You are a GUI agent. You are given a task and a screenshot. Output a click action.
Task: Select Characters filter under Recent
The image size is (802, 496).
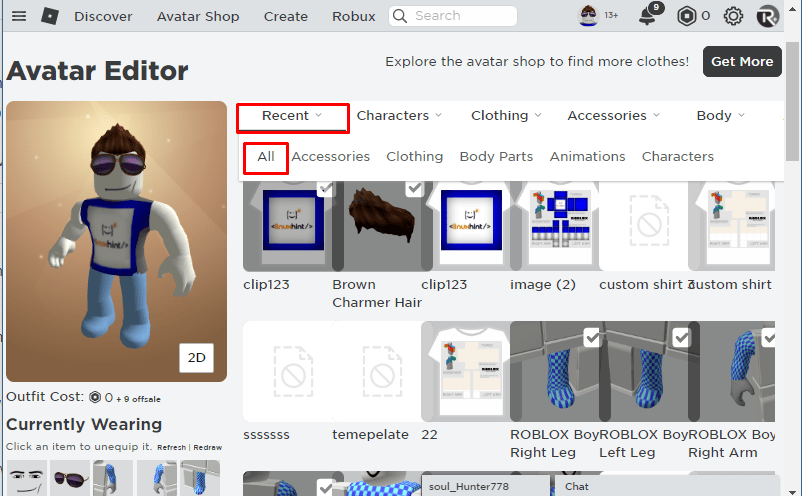678,156
